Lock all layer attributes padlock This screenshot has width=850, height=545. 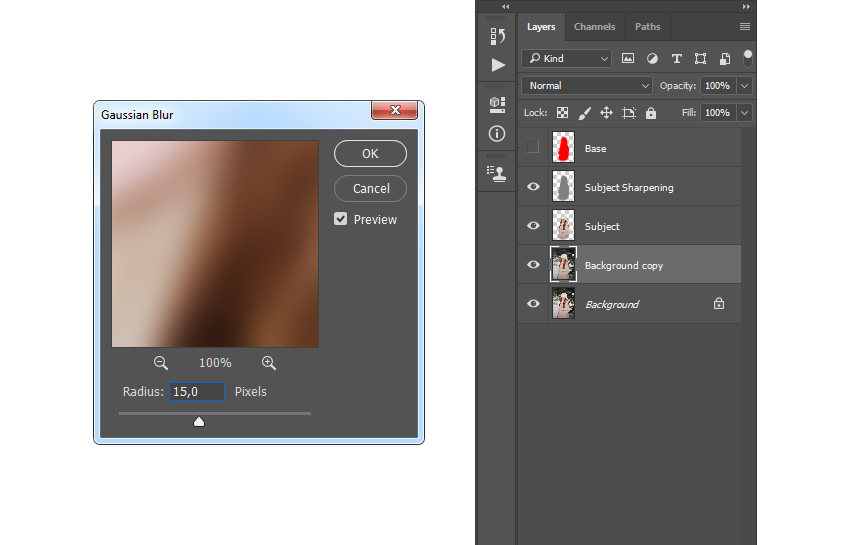point(651,113)
